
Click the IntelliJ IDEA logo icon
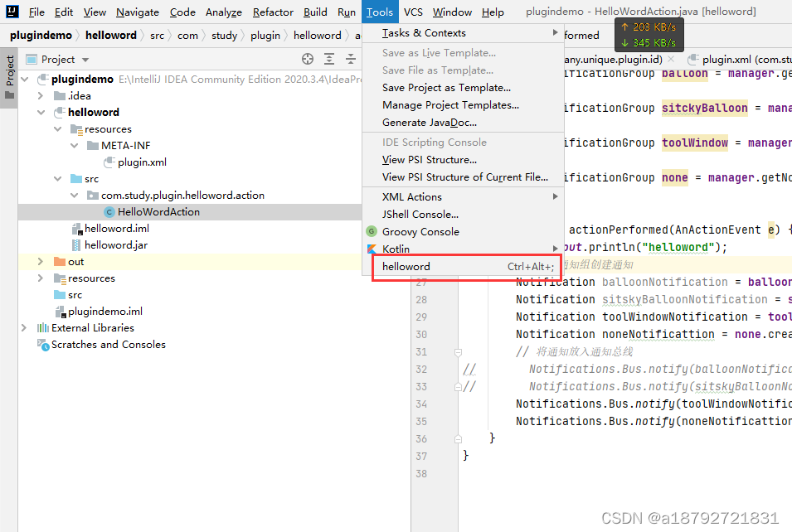[x=12, y=11]
